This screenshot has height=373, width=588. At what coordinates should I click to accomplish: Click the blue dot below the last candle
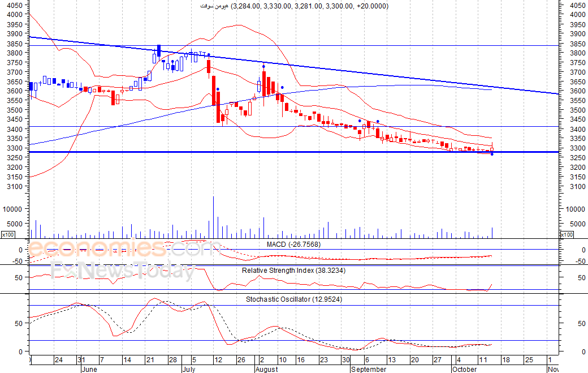coord(492,154)
